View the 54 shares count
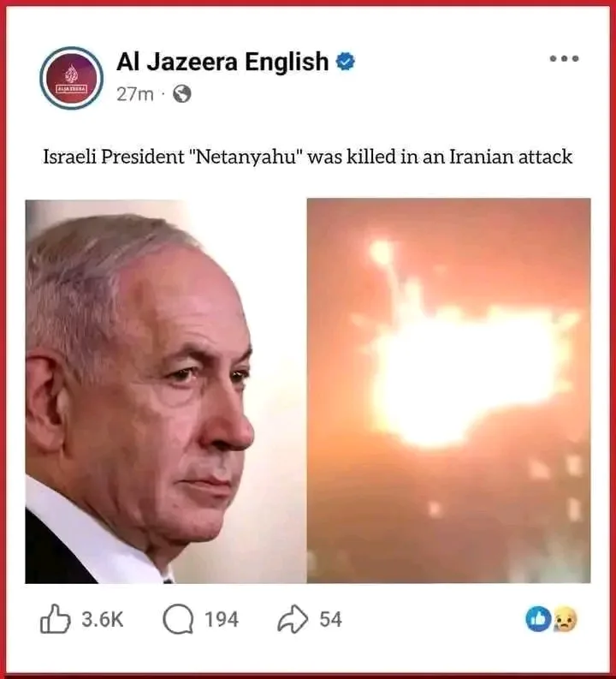 point(331,619)
